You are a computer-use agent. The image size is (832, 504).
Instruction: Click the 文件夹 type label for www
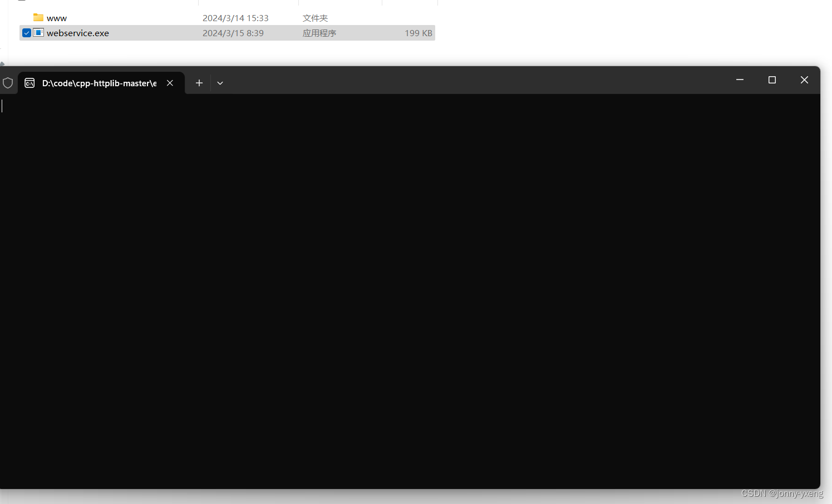point(315,17)
